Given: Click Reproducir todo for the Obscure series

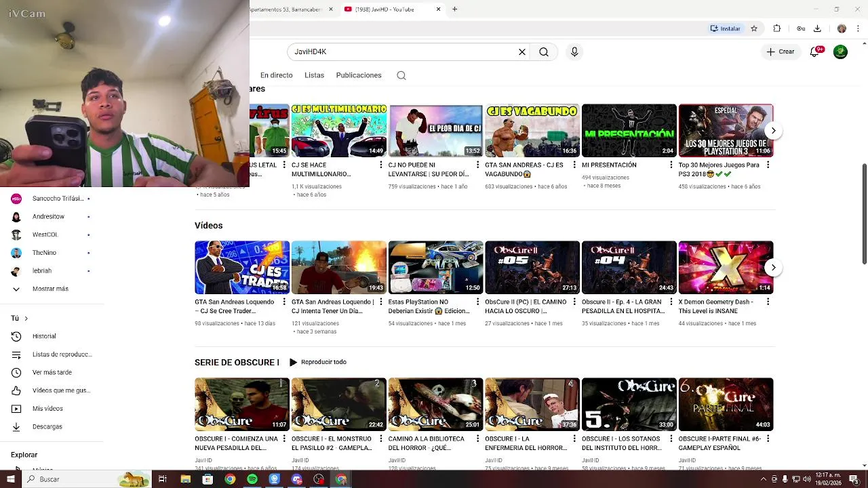Looking at the screenshot, I should 317,362.
